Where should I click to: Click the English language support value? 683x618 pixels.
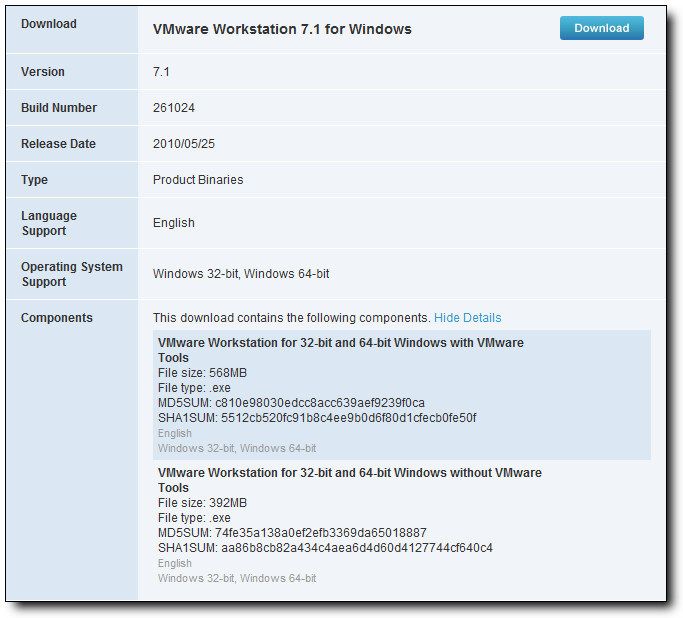tap(174, 223)
